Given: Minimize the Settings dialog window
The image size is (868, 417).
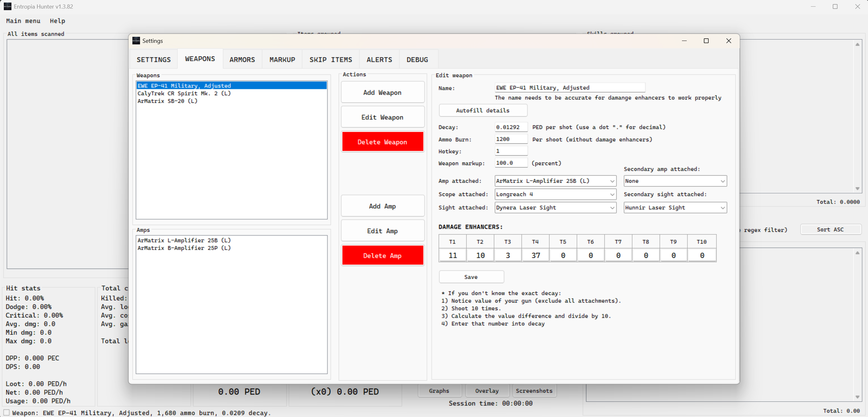Looking at the screenshot, I should 684,41.
